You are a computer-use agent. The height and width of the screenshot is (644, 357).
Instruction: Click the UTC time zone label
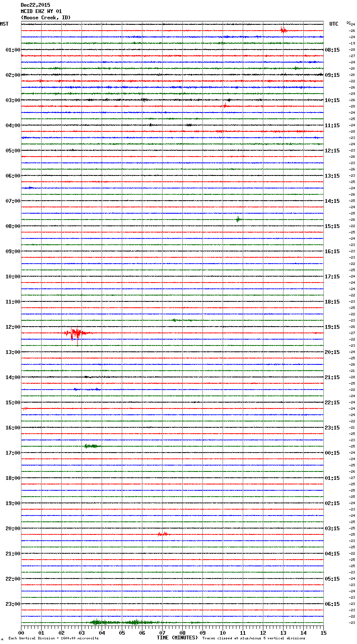coord(334,24)
